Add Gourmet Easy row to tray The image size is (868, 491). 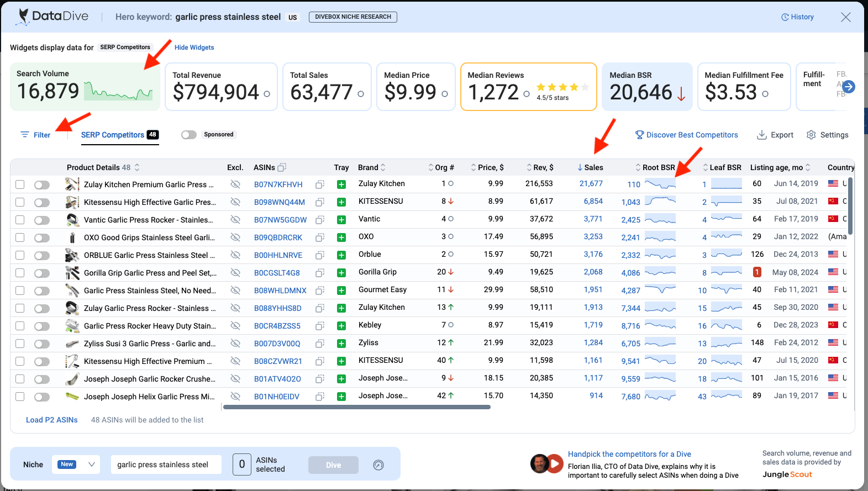coord(341,291)
